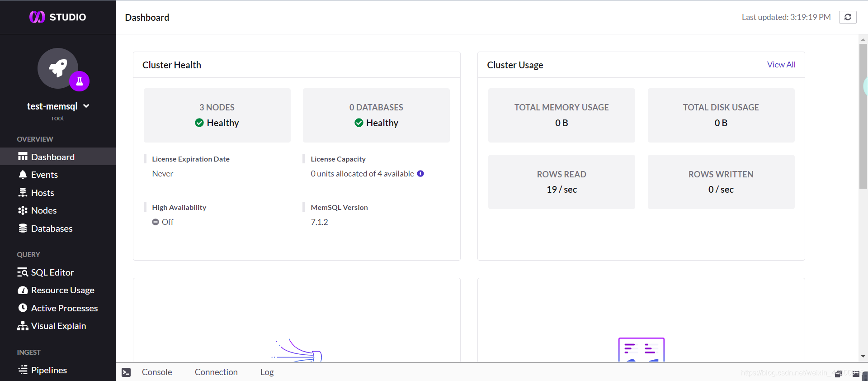This screenshot has height=381, width=868.
Task: Click the Dashboard grid icon
Action: pyautogui.click(x=23, y=157)
